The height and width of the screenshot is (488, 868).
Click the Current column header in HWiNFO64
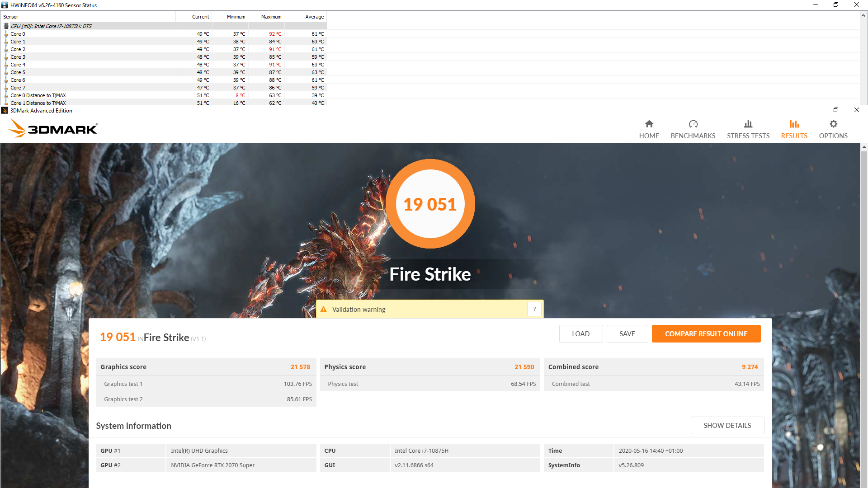click(x=193, y=17)
